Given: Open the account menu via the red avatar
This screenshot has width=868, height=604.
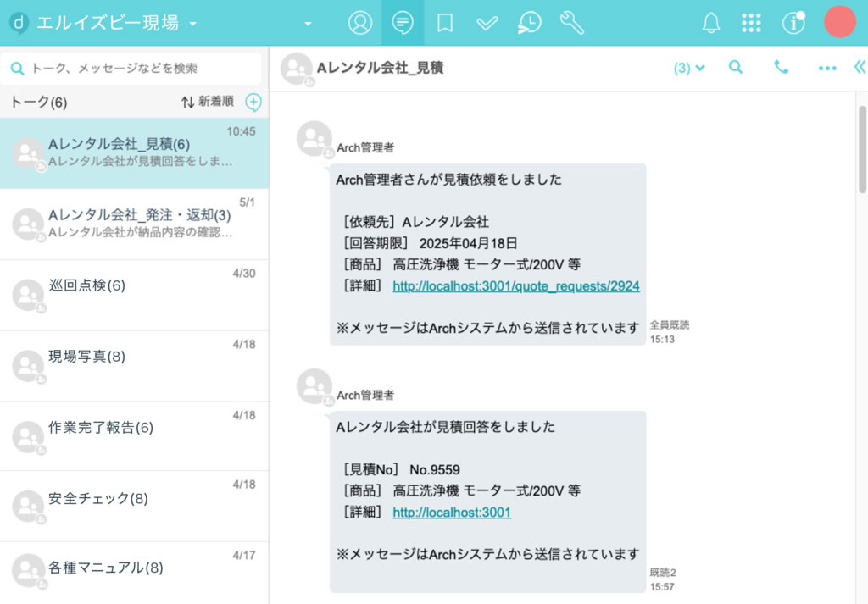Looking at the screenshot, I should [840, 23].
